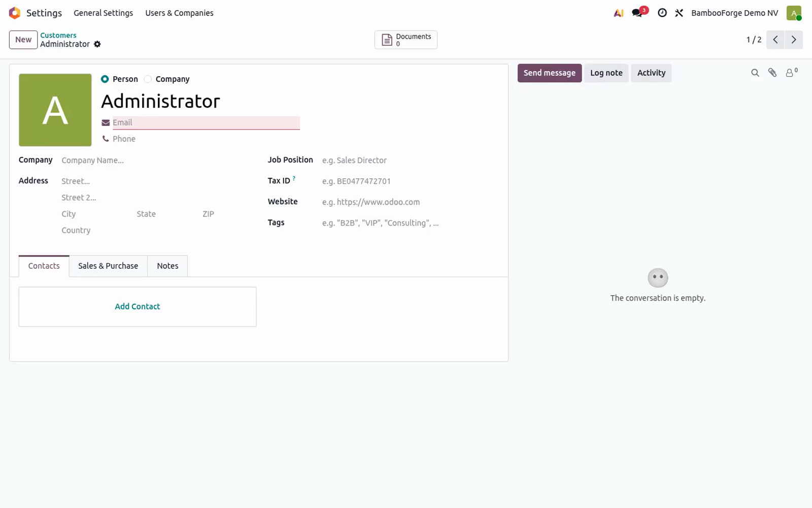Select the Person radio option
The height and width of the screenshot is (508, 812).
point(105,79)
